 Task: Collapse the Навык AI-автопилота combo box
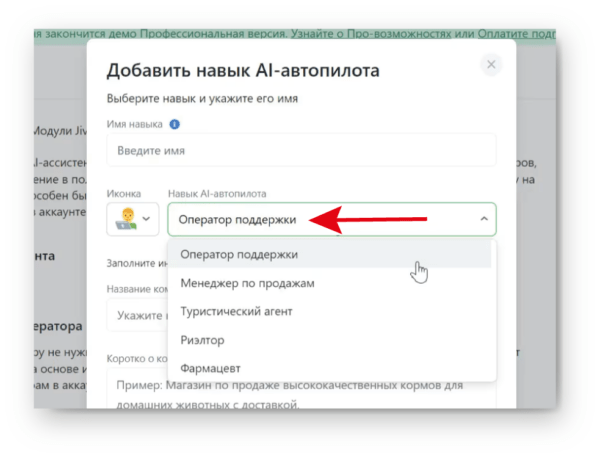point(332,219)
